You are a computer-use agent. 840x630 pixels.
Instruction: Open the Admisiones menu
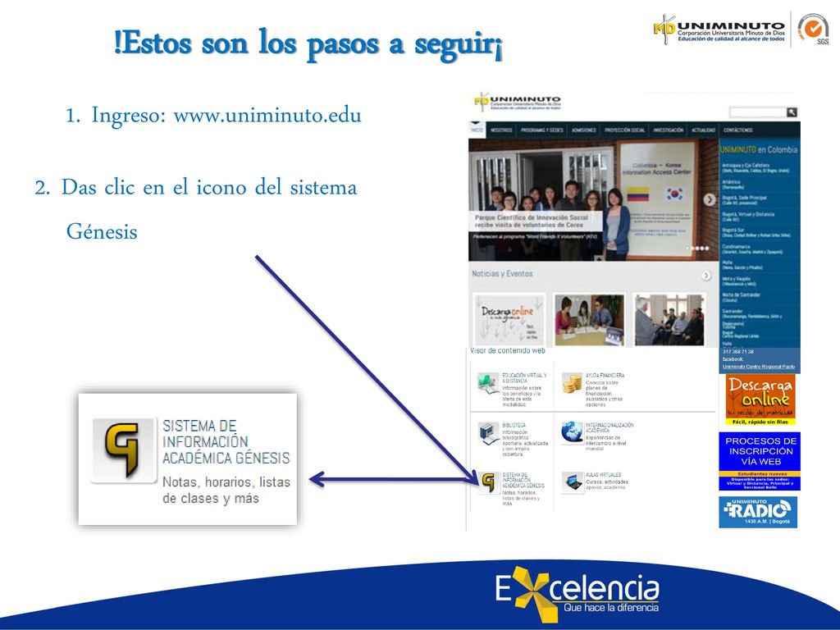click(x=584, y=130)
